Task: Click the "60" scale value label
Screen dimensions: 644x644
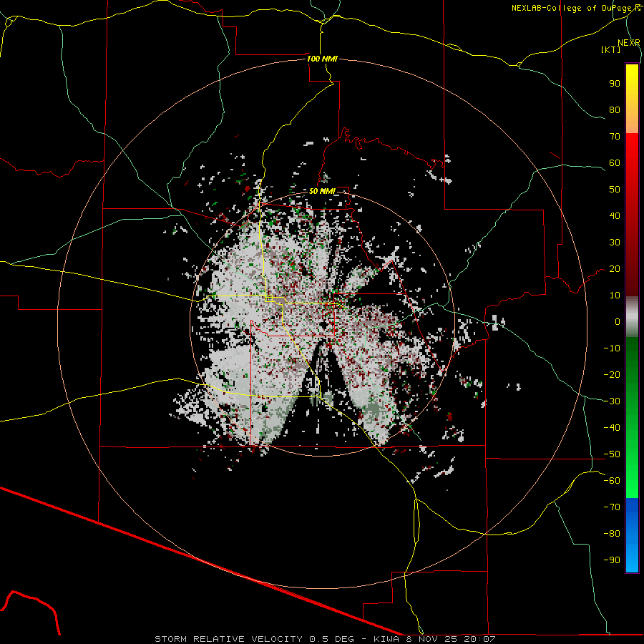Action: coord(615,162)
